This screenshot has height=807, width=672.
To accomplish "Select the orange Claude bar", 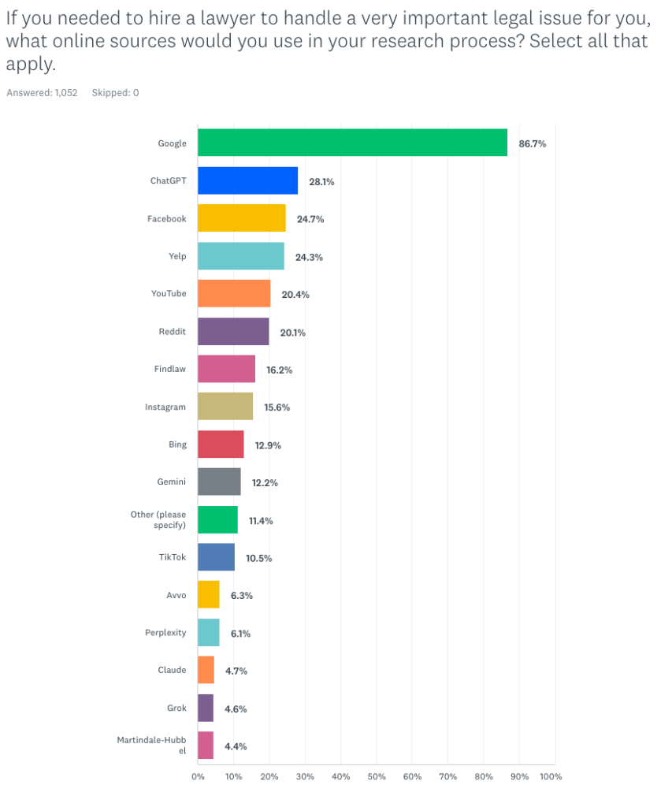I will pos(206,670).
